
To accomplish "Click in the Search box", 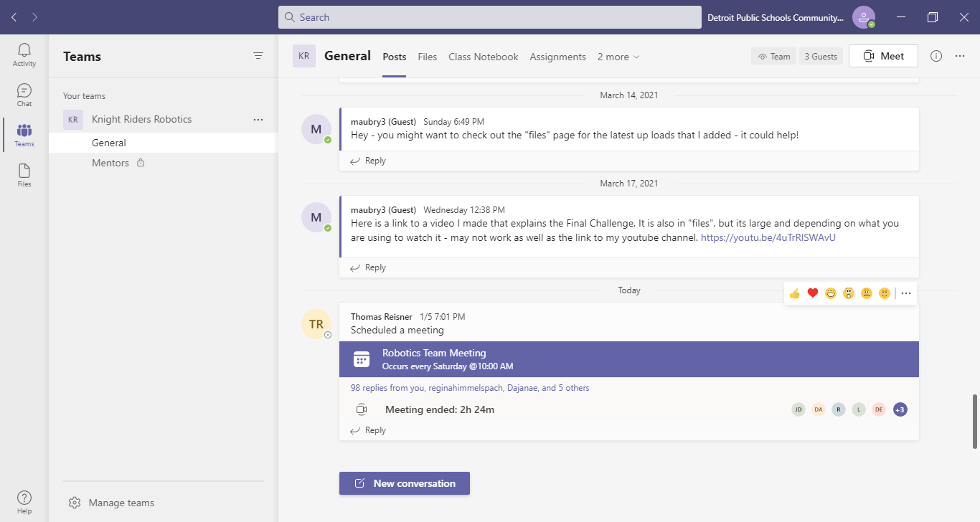I will (489, 17).
